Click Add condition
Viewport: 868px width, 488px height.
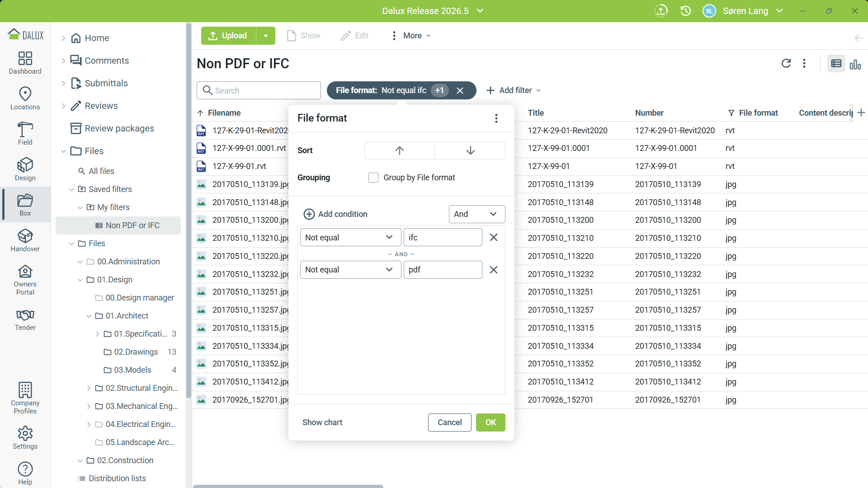click(335, 214)
